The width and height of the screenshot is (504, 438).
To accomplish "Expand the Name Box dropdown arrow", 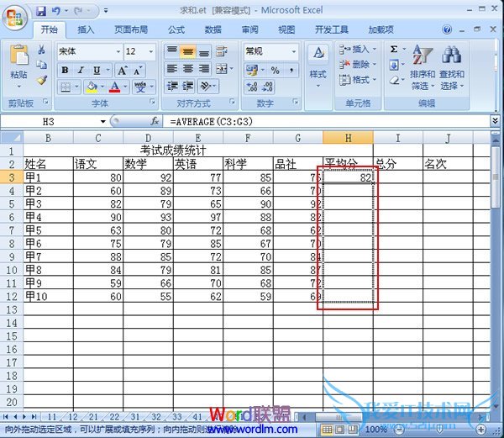I will coord(102,122).
